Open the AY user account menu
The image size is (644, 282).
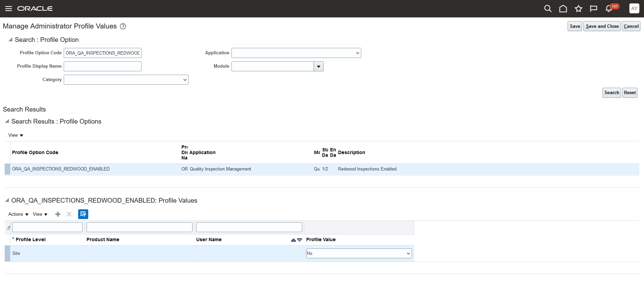tap(634, 9)
